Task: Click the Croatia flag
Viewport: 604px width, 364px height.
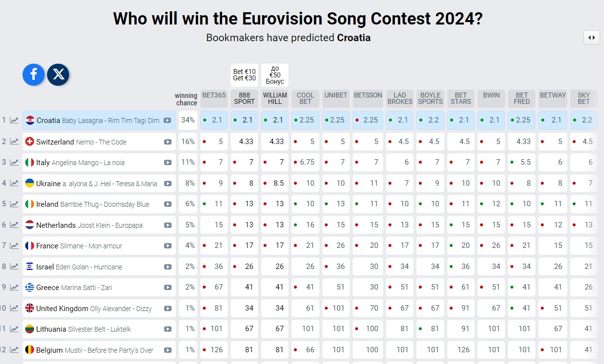Action: 29,120
